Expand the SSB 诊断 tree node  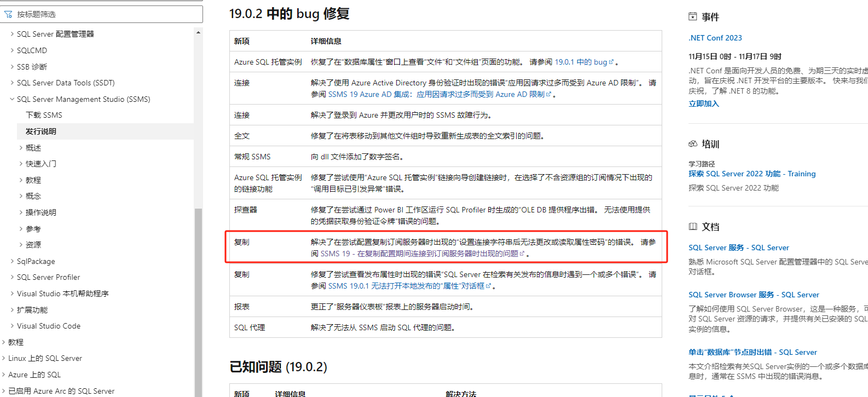(12, 67)
